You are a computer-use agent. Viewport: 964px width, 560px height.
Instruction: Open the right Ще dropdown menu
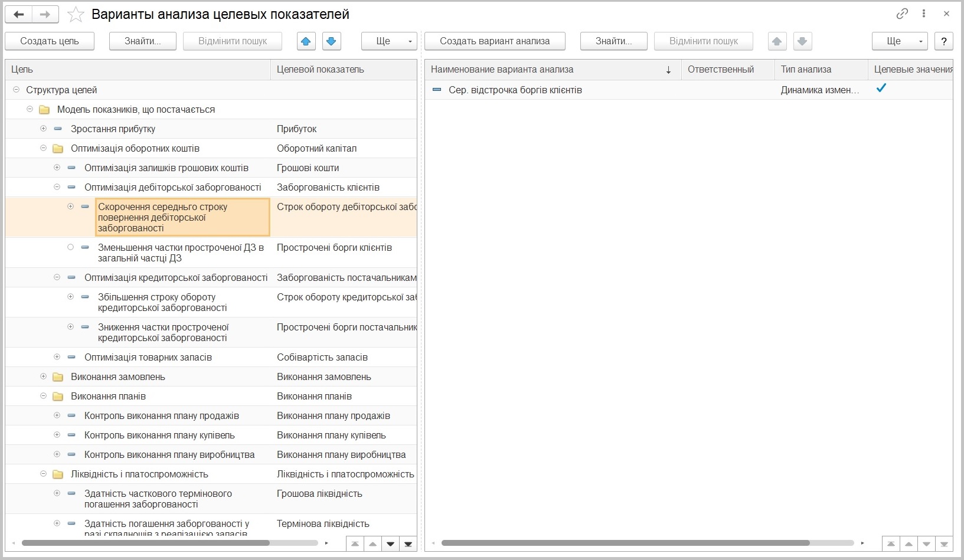click(x=900, y=41)
